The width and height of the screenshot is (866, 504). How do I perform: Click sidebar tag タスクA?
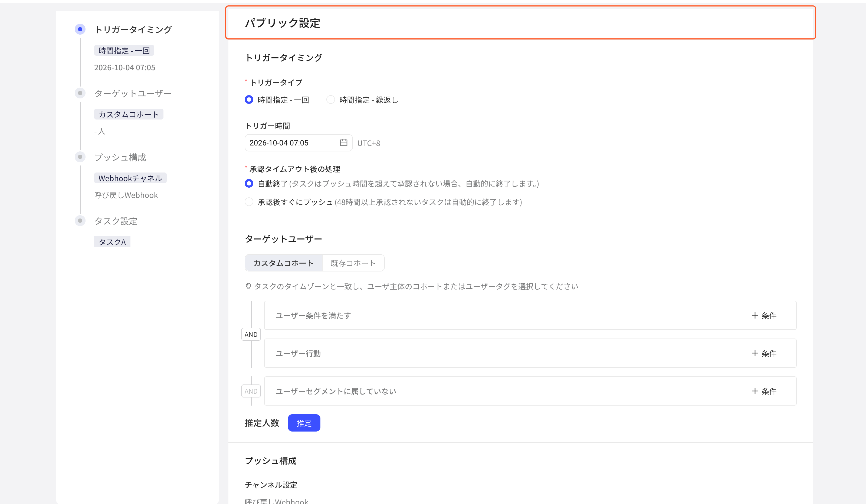click(112, 242)
